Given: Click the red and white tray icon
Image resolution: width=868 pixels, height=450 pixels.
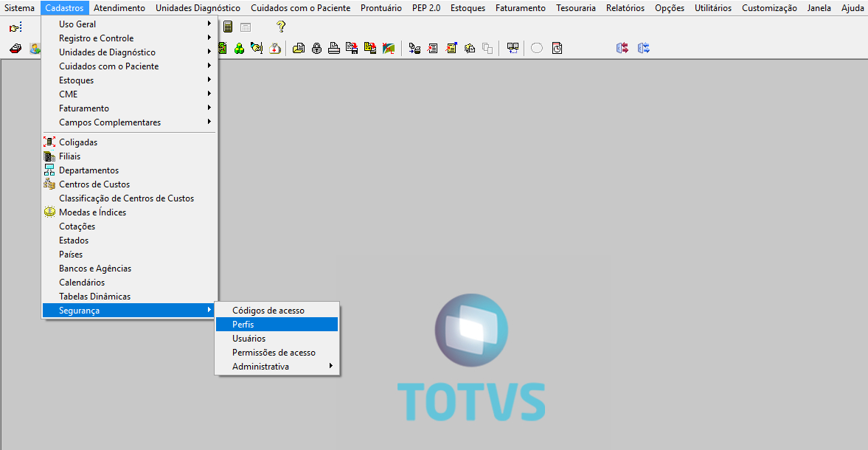Looking at the screenshot, I should 15,49.
